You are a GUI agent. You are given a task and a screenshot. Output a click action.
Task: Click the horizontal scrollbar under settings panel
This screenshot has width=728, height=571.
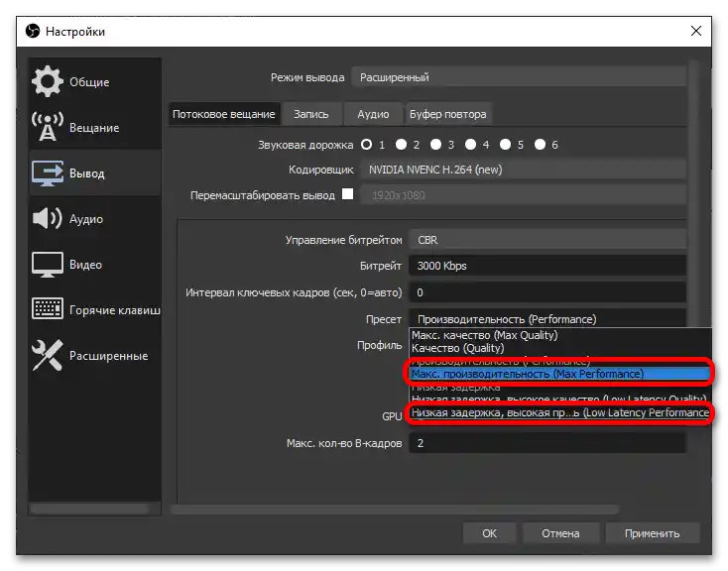tap(395, 510)
